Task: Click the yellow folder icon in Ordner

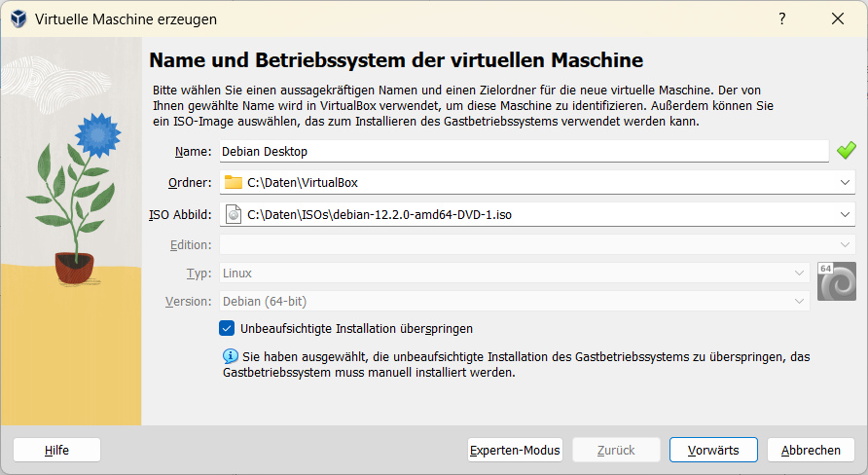Action: [233, 182]
